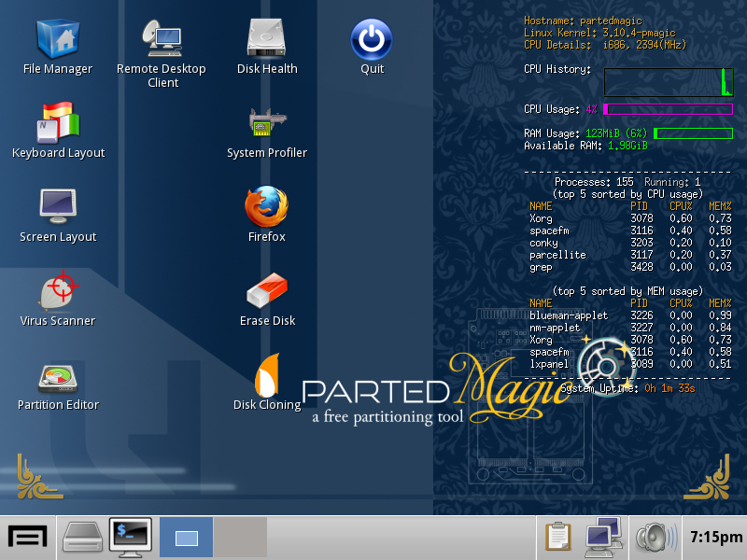Viewport: 747px width, 560px height.
Task: Open the clipboard manager tray icon
Action: pyautogui.click(x=558, y=538)
